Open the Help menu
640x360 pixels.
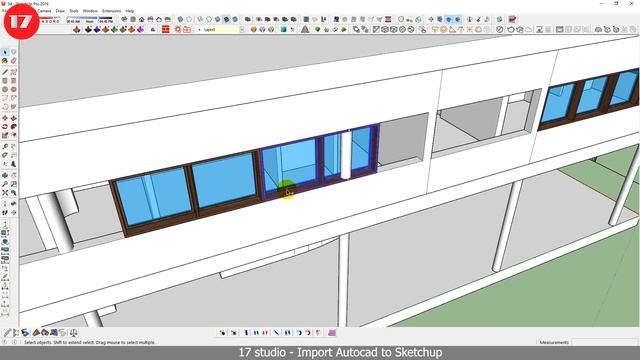tap(130, 11)
